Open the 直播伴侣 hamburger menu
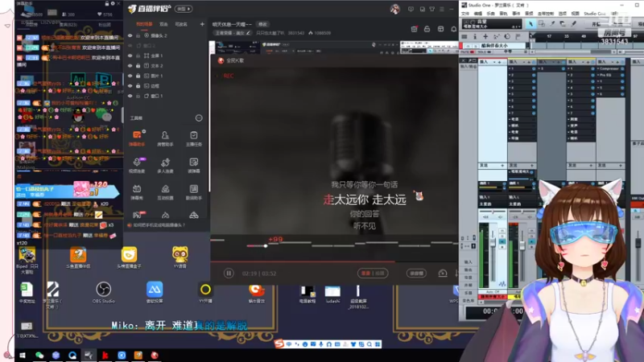 point(442,9)
